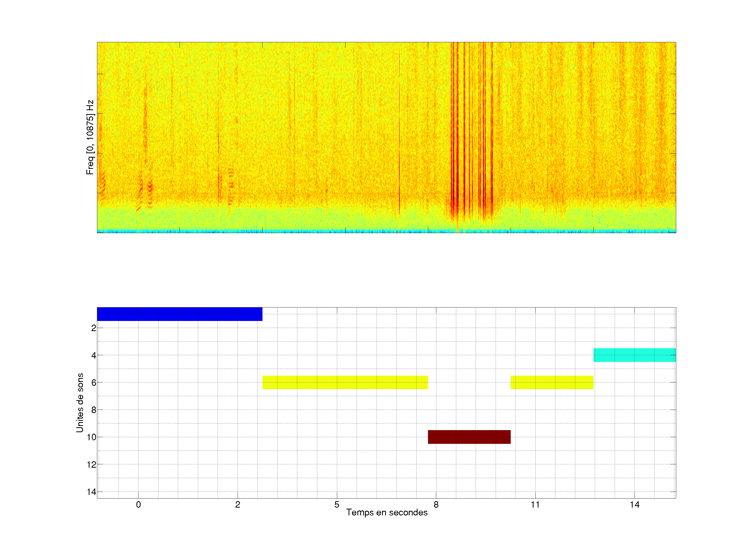The image size is (747, 560).
Task: Click the longer left yellow bar at unit 6
Action: click(x=345, y=382)
